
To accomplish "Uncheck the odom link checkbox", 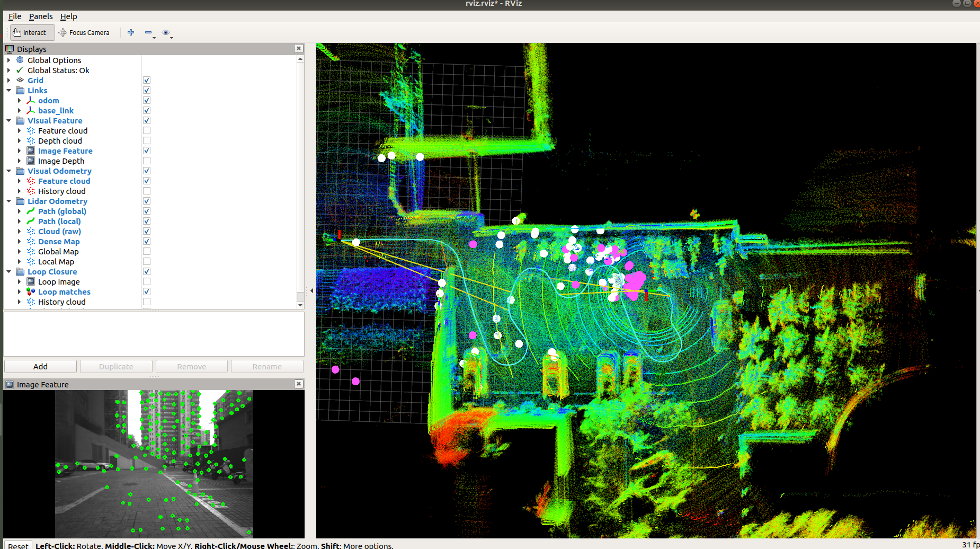I will tap(147, 100).
